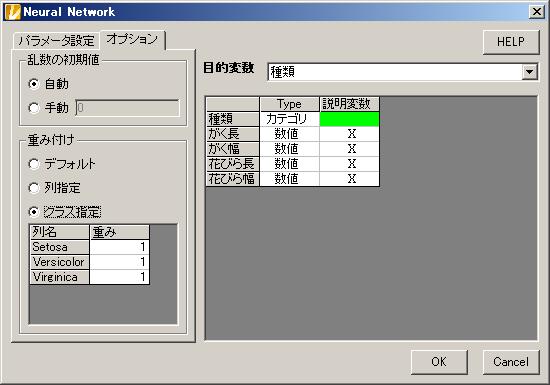Screen dimensions: 550x385
Task: Select the Versicolor class row
Action: click(59, 262)
